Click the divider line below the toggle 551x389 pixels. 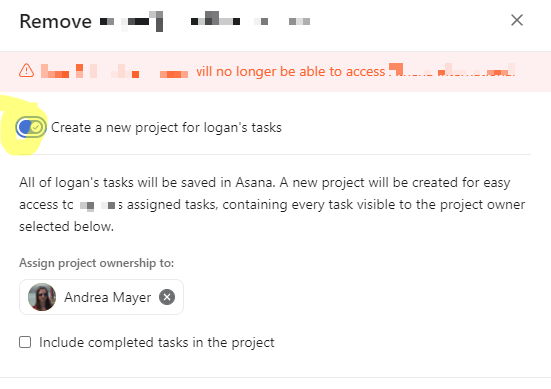click(275, 154)
